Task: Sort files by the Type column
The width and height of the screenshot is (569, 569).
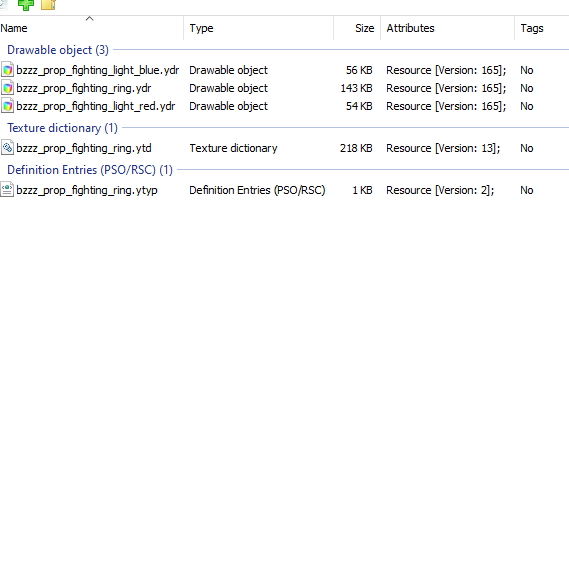Action: click(x=259, y=28)
